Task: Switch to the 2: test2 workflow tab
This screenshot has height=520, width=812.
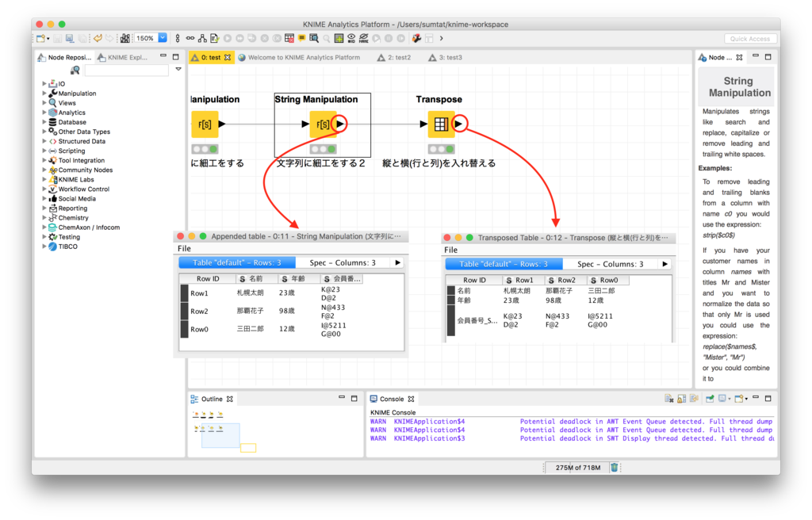Action: [x=394, y=57]
